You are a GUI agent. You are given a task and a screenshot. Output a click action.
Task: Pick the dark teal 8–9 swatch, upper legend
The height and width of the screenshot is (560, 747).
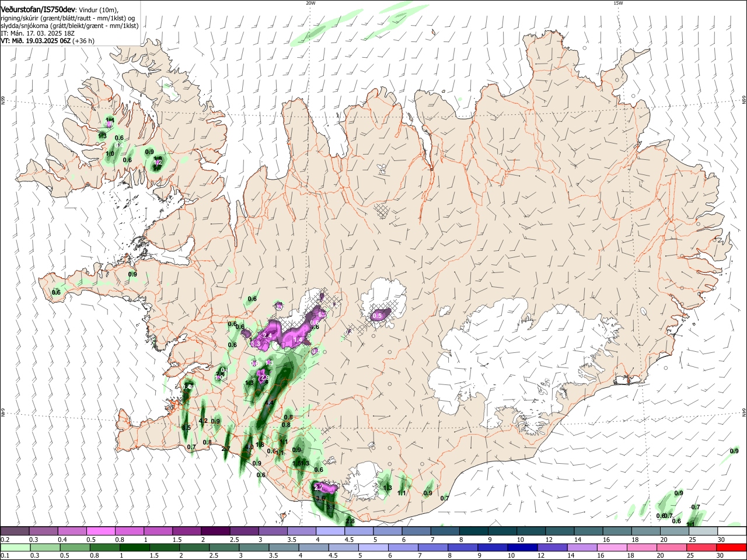click(474, 531)
